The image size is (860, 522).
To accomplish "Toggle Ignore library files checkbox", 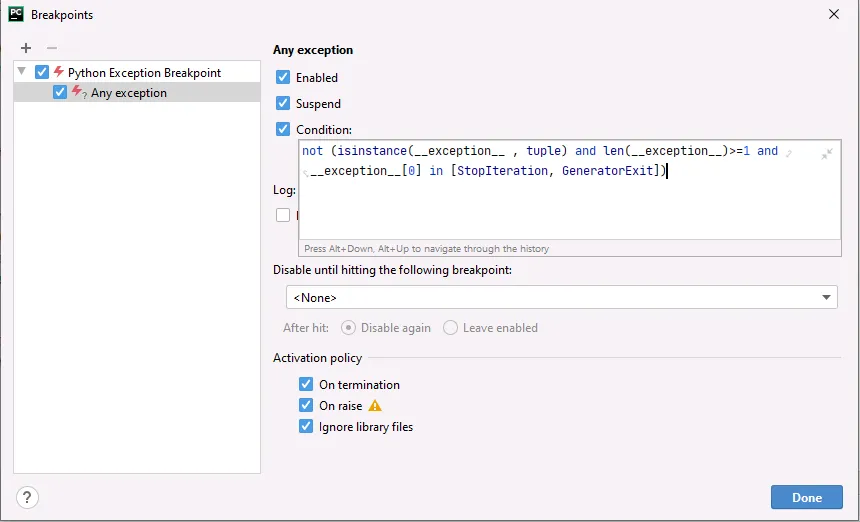I will 306,426.
